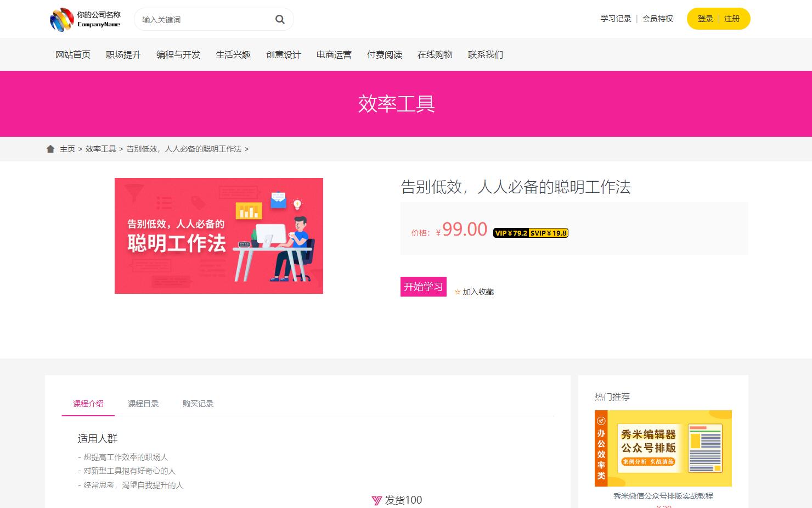Open the 秀米编辑器 recommended course thumbnail
812x508 pixels.
pos(663,448)
